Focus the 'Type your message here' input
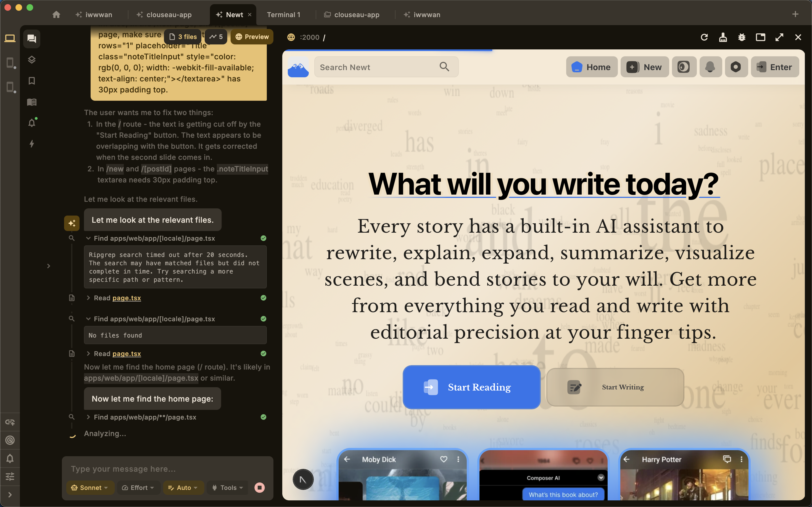Screen dimensions: 812x507 [x=168, y=469]
